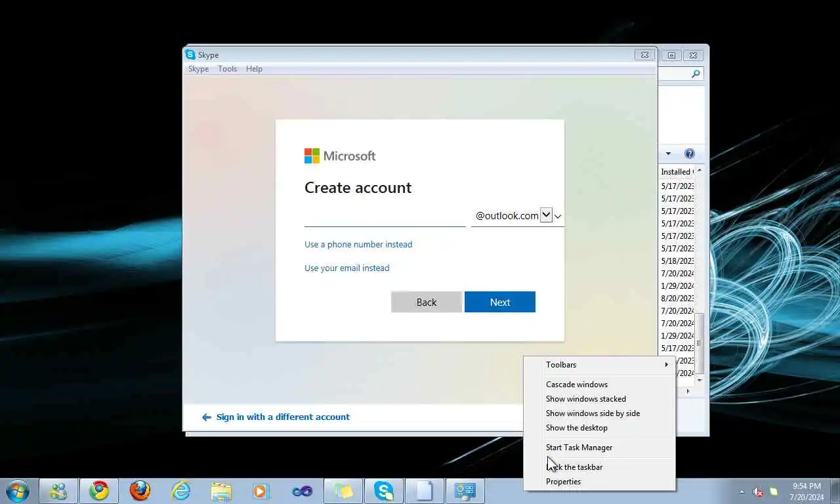Screen dimensions: 840x504
Task: Open taskbar Properties from context menu
Action: [x=600, y=482]
